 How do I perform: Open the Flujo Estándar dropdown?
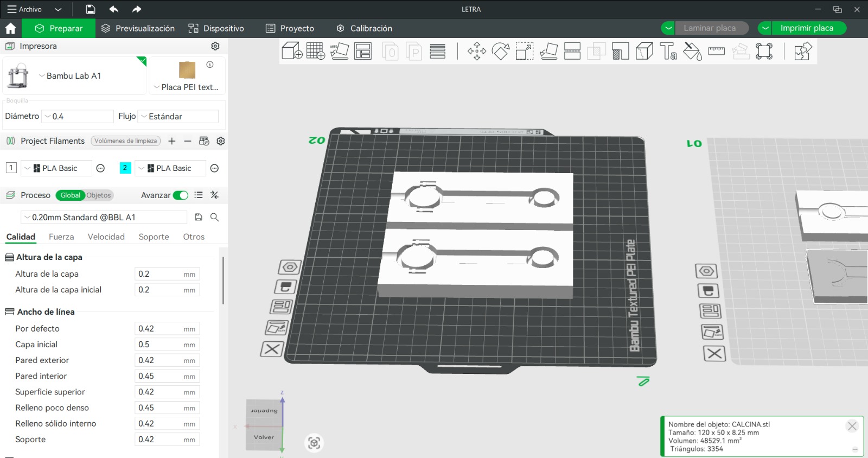pyautogui.click(x=178, y=116)
